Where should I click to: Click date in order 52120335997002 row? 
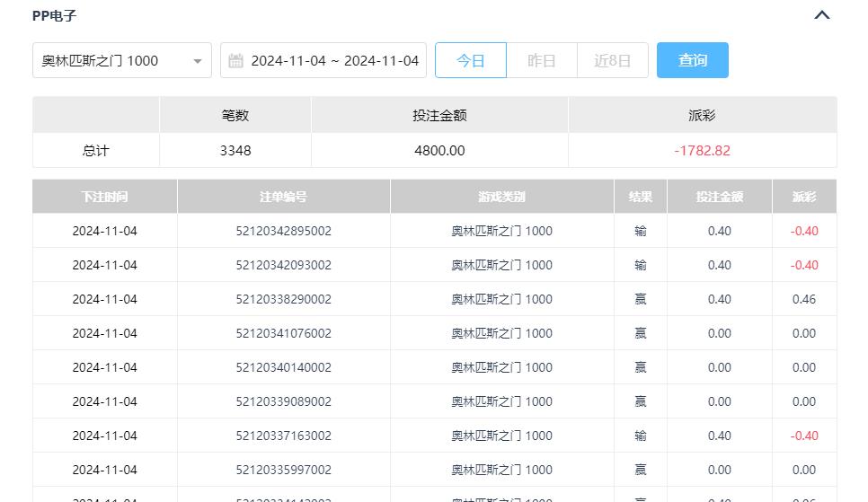[x=104, y=470]
